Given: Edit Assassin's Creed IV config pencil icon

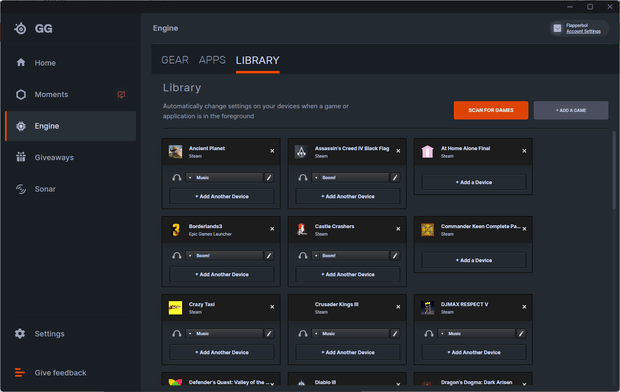Looking at the screenshot, I should [395, 178].
